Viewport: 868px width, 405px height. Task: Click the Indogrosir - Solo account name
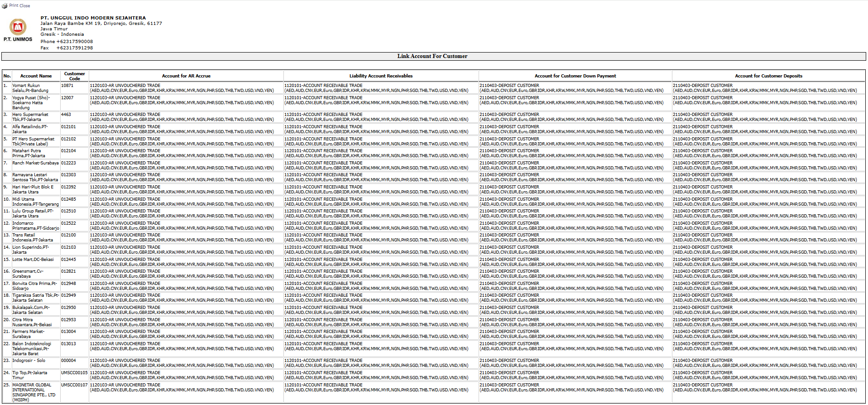coord(29,361)
